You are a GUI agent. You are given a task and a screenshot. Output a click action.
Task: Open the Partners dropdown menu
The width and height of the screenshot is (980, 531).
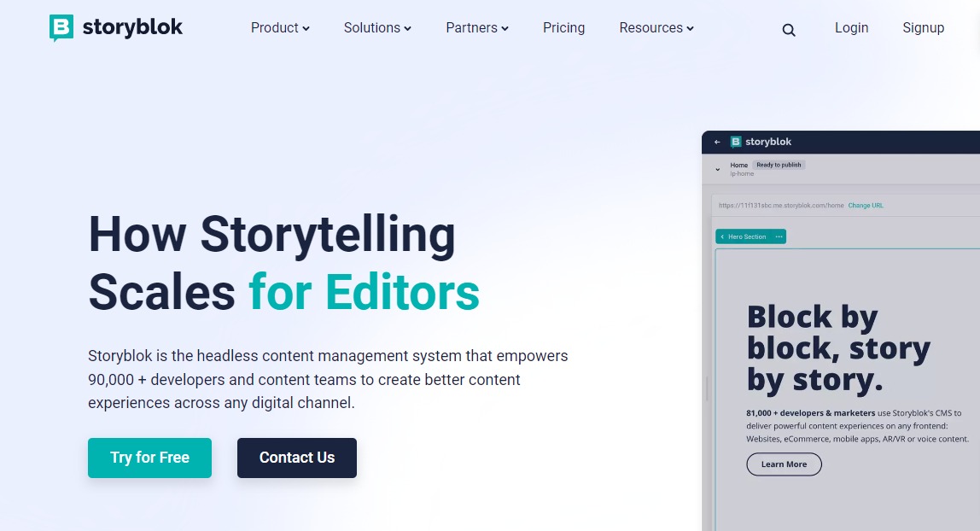pos(477,28)
